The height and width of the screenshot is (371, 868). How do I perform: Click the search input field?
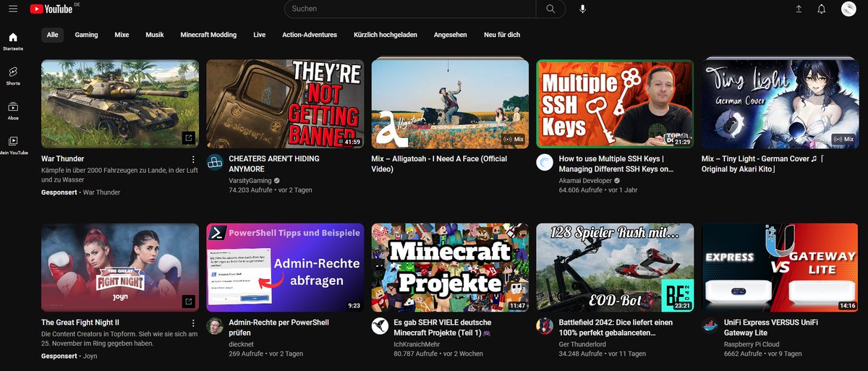(x=410, y=9)
